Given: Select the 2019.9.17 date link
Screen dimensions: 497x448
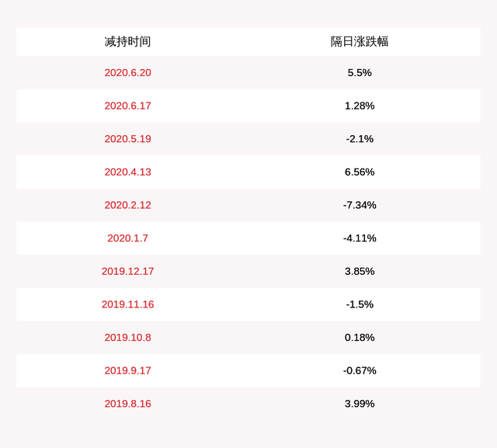Looking at the screenshot, I should click(x=127, y=370).
